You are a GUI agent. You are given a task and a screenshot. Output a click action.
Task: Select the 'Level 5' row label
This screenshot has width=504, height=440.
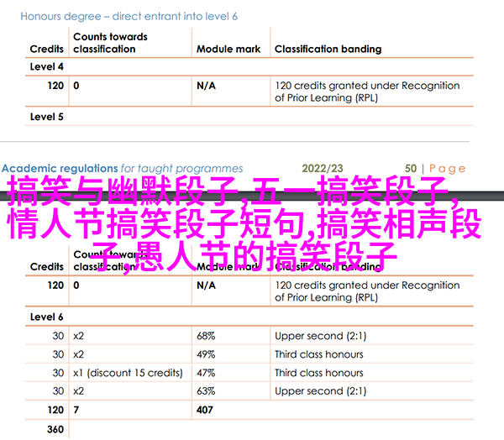47,117
